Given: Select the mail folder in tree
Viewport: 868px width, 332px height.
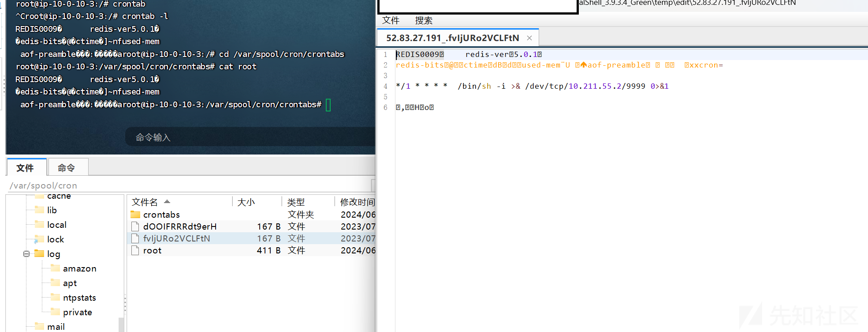Looking at the screenshot, I should (56, 327).
